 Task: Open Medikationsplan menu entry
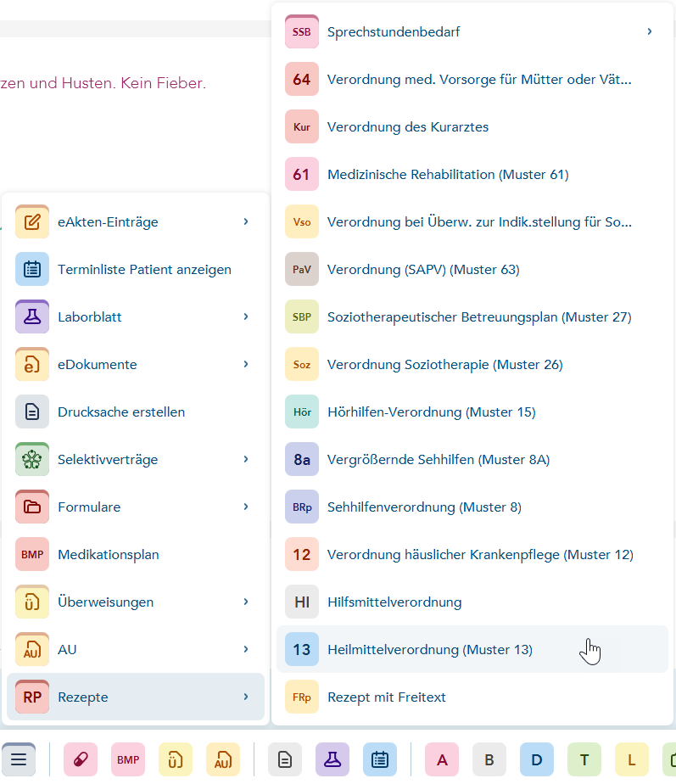pos(136,554)
